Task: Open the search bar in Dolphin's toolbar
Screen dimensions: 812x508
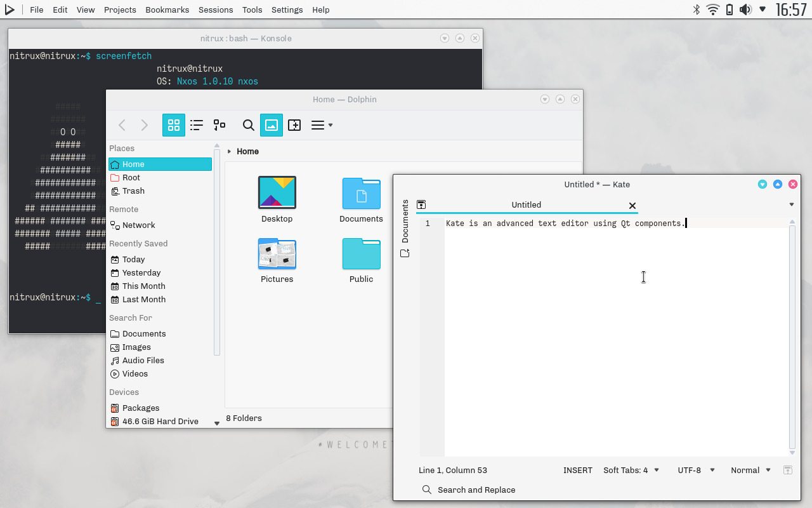Action: (x=248, y=125)
